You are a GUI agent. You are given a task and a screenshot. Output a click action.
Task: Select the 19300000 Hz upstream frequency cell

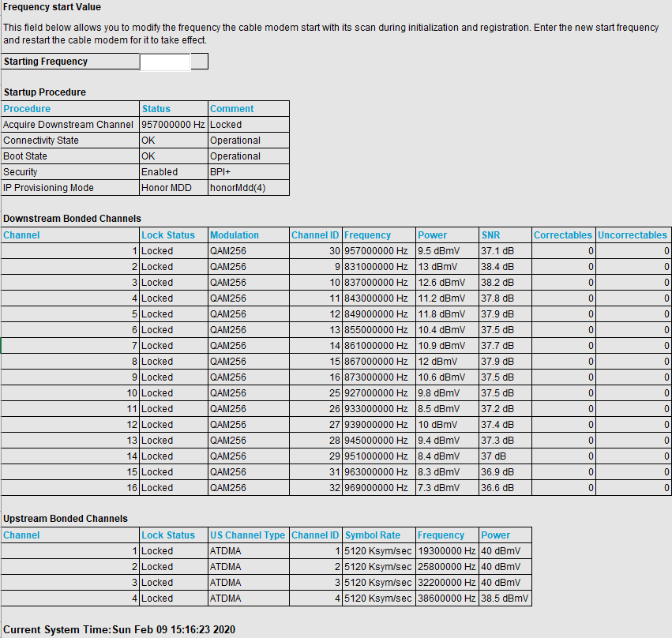coord(446,551)
